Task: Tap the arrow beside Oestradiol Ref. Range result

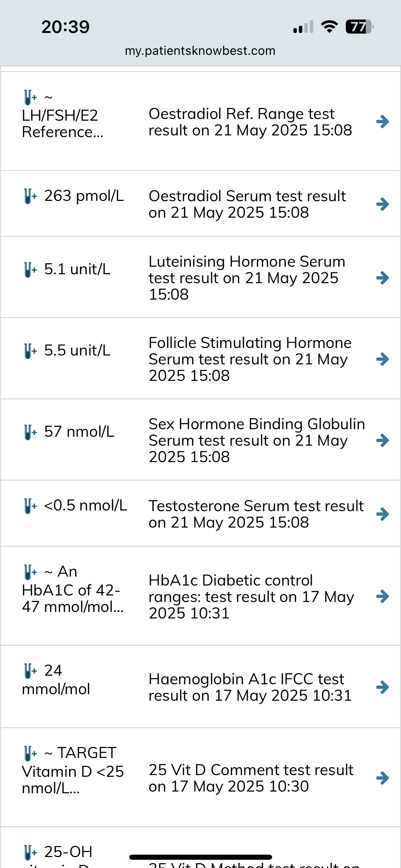Action: pyautogui.click(x=382, y=121)
